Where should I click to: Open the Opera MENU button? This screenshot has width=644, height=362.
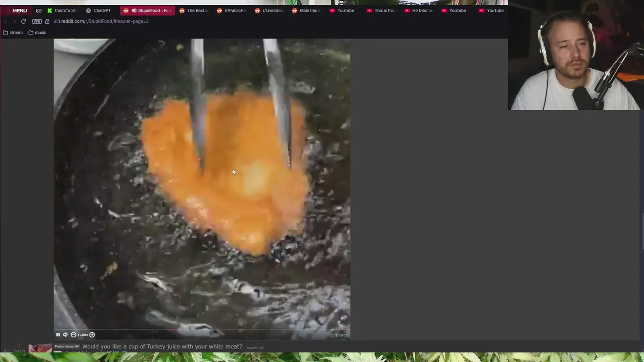[x=16, y=10]
